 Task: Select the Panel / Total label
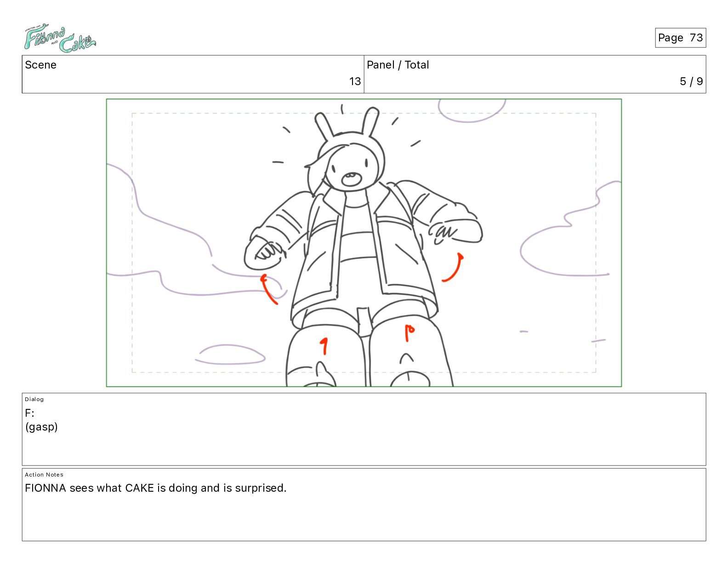pyautogui.click(x=398, y=65)
